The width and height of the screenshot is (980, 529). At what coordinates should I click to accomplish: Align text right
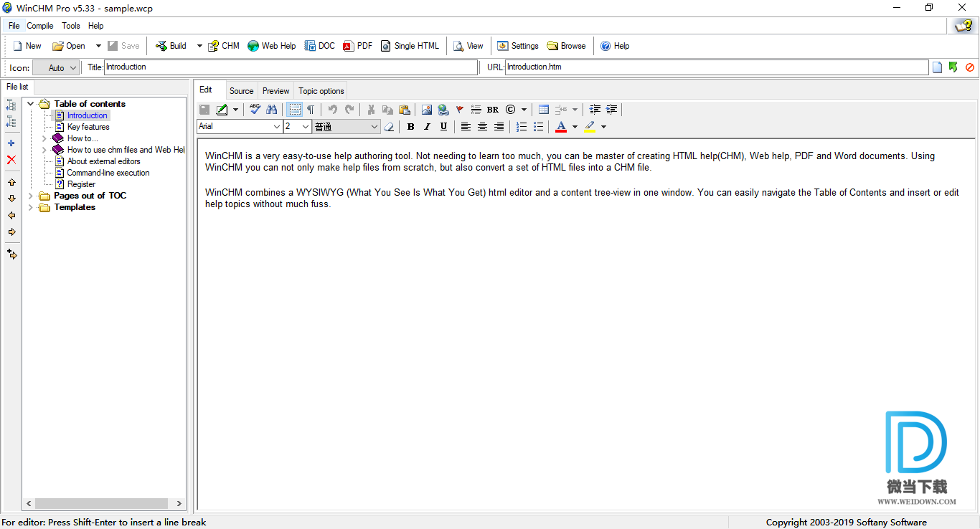tap(499, 127)
